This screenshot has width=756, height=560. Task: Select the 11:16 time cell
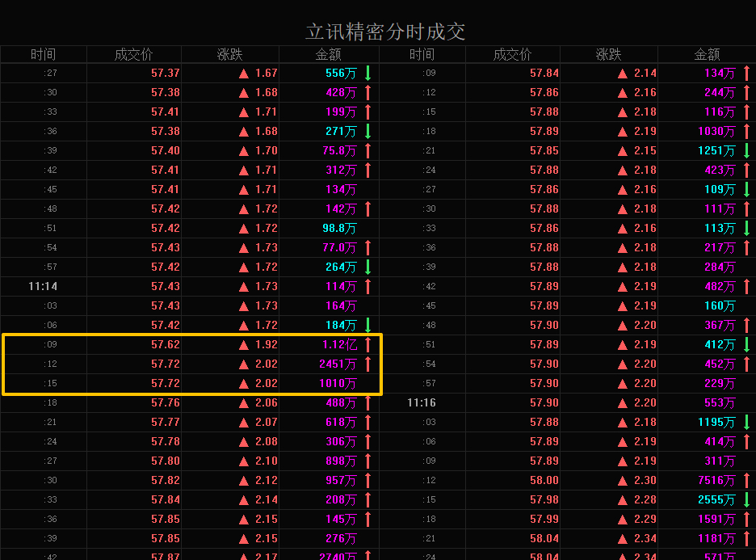coord(422,402)
